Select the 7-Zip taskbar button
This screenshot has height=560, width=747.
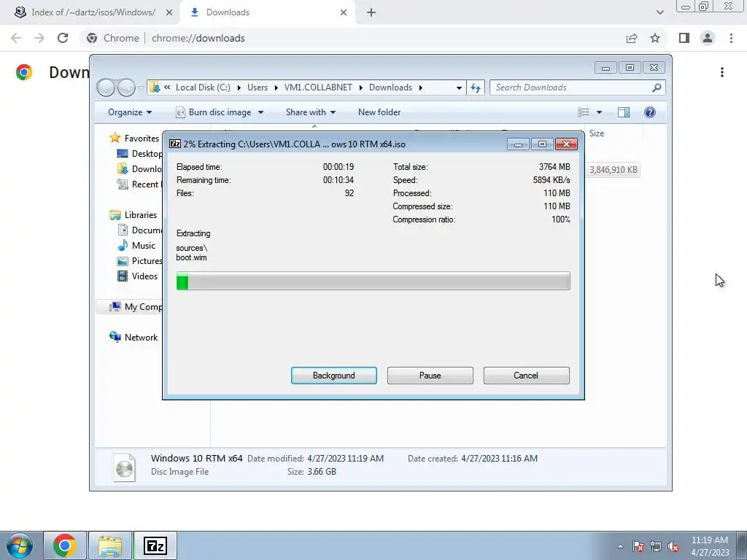click(x=155, y=545)
